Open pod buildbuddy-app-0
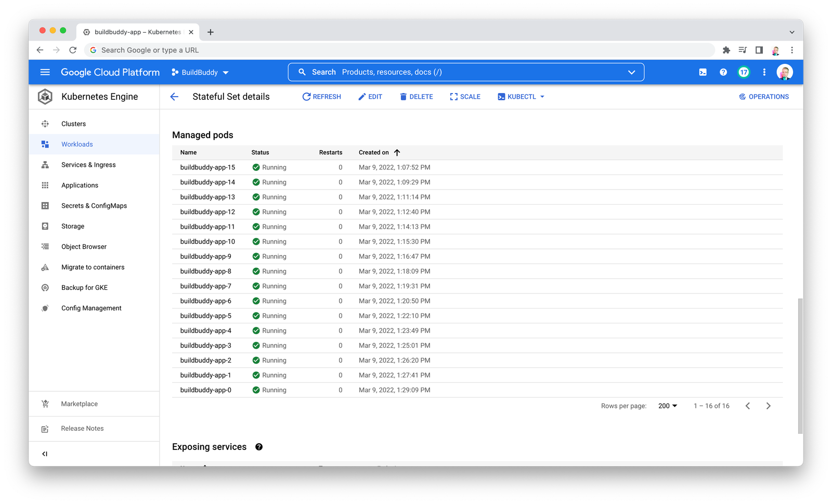The image size is (832, 504). point(206,390)
